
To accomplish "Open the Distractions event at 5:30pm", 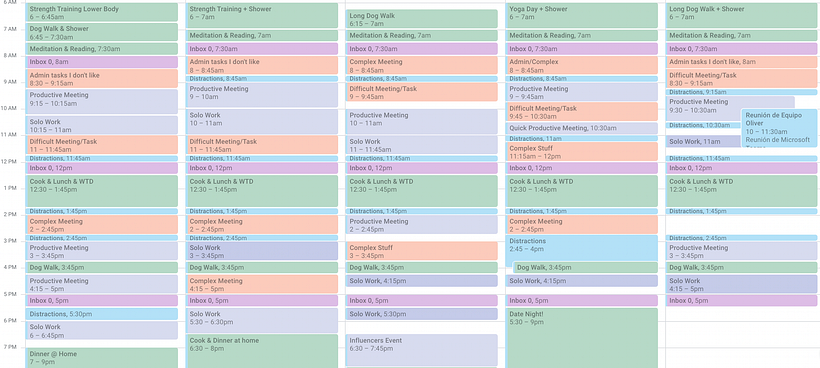I will (x=102, y=314).
